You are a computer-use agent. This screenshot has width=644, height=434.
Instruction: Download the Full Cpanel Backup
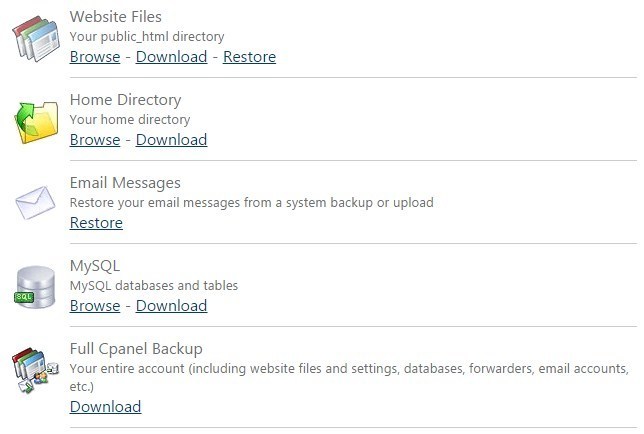pos(106,406)
